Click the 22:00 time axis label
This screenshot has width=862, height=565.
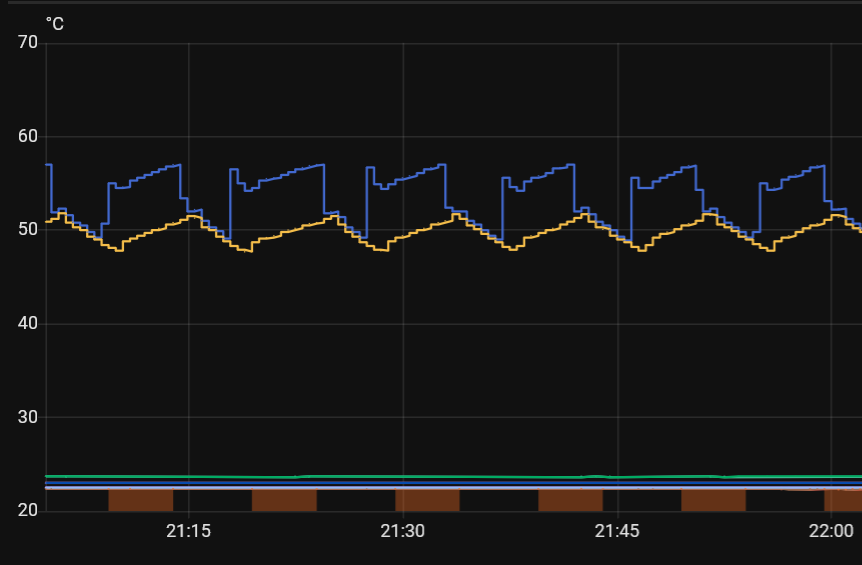[x=832, y=531]
